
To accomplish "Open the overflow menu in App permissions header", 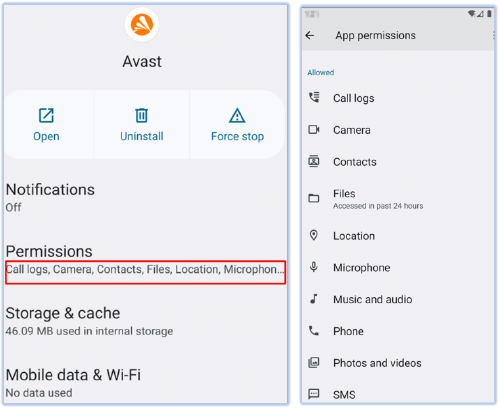I will [493, 35].
